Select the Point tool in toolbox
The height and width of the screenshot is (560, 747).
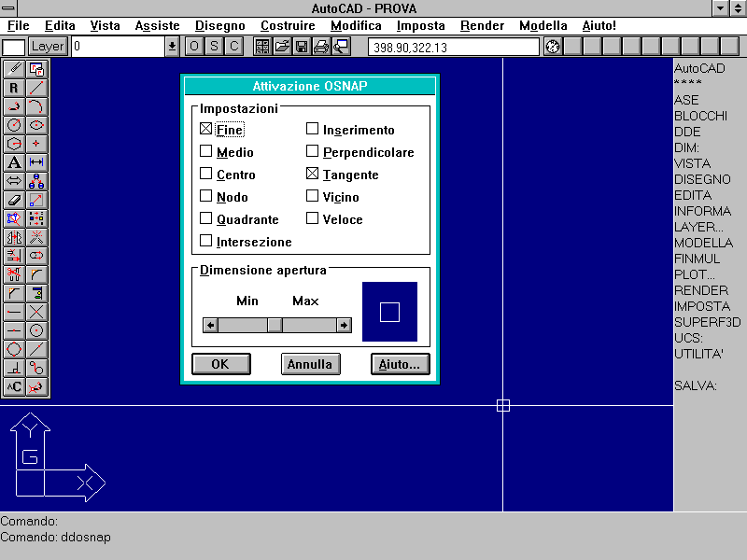click(36, 144)
